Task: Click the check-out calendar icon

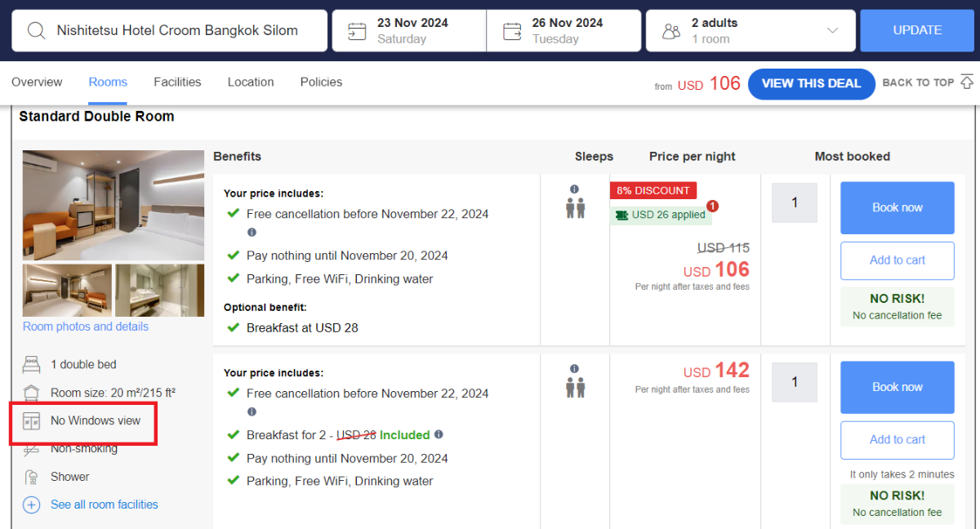Action: [x=512, y=31]
